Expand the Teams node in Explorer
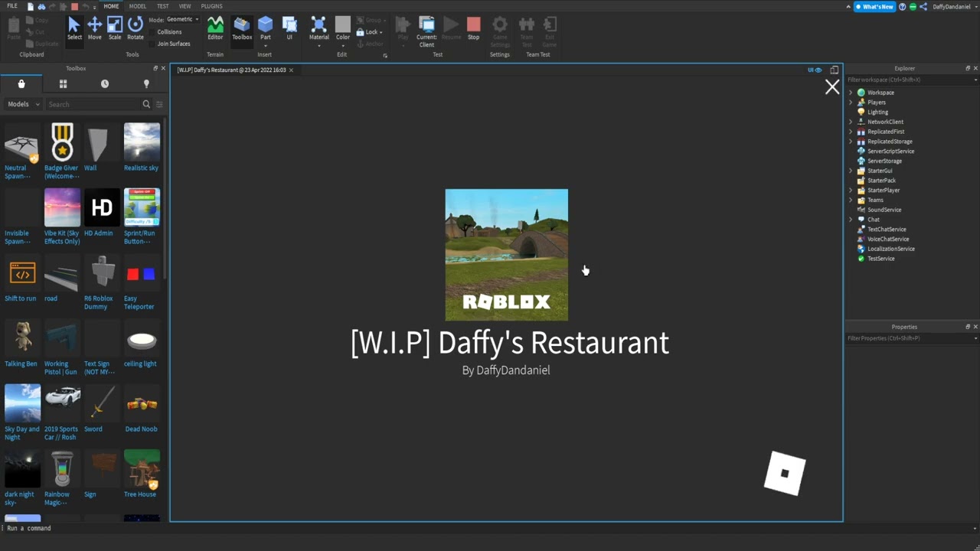Image resolution: width=980 pixels, height=551 pixels. 851,200
